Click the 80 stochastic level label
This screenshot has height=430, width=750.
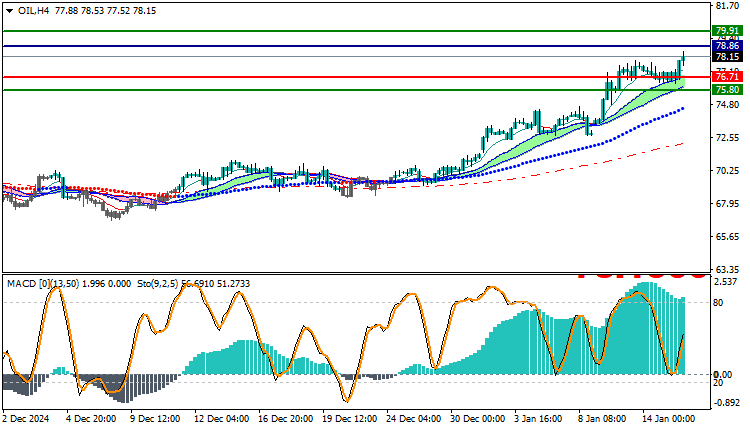click(718, 303)
